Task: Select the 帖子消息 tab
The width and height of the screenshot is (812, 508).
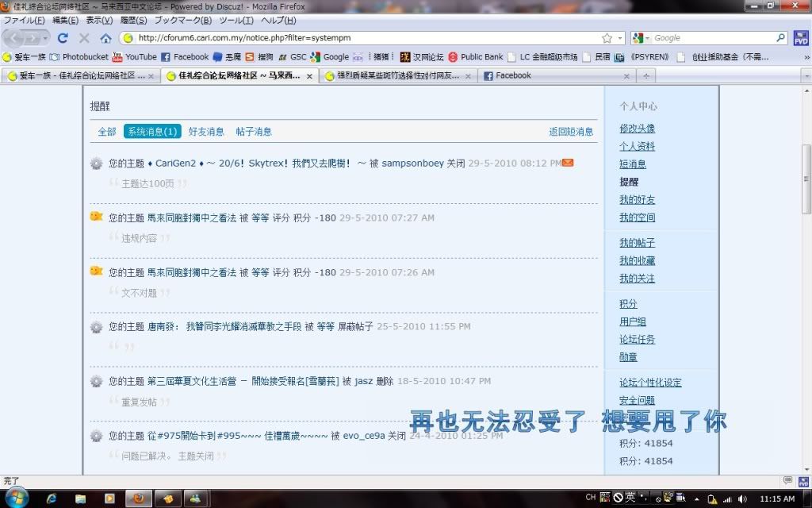Action: click(254, 132)
